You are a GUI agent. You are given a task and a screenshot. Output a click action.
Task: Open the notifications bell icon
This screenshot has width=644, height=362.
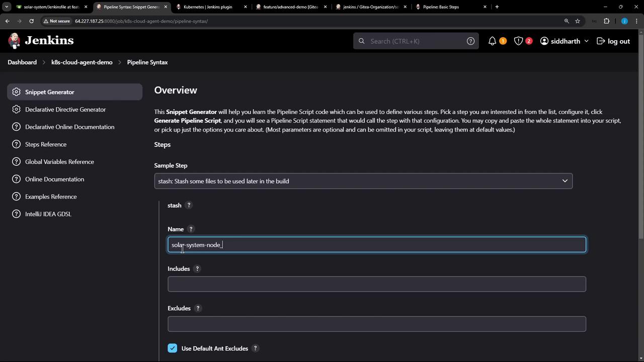pos(492,41)
